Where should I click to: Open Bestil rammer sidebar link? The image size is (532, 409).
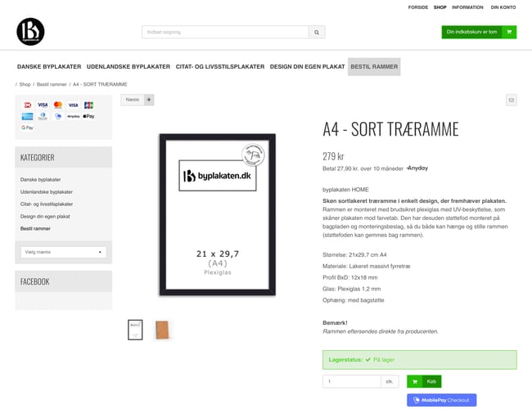35,228
